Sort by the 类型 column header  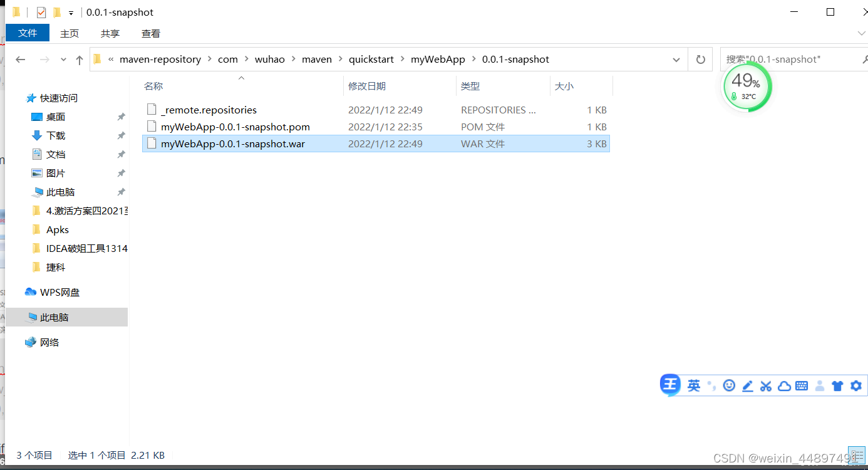tap(470, 86)
